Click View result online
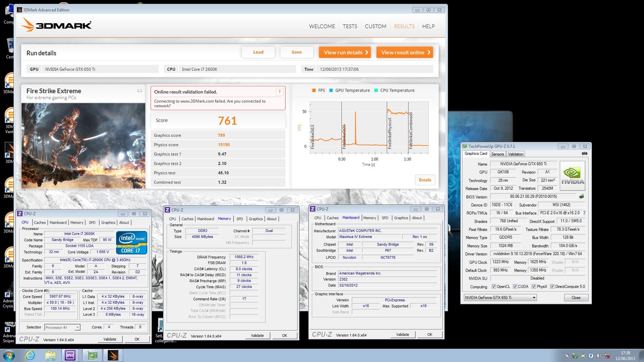 (x=405, y=52)
